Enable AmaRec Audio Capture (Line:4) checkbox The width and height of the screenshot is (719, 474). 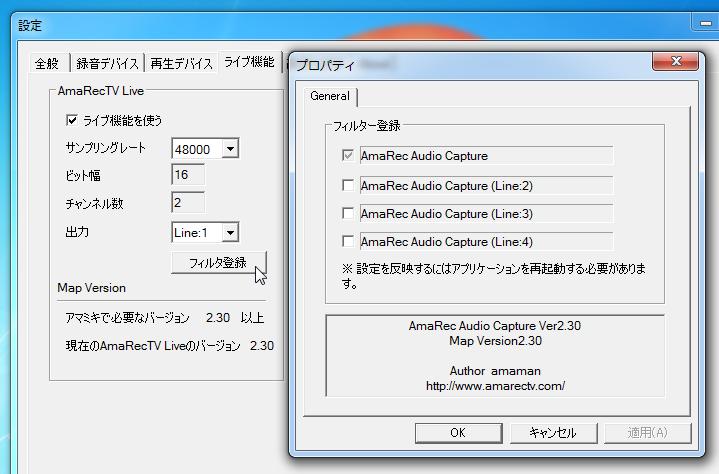coord(348,241)
